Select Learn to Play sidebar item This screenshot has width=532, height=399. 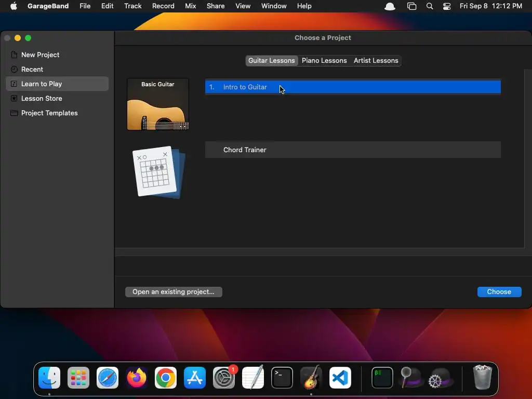(57, 84)
